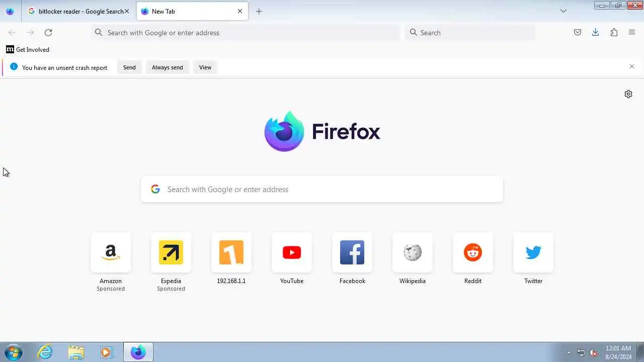Open the Twitter shortcut tile
Screen dimensions: 644x362
tap(533, 252)
